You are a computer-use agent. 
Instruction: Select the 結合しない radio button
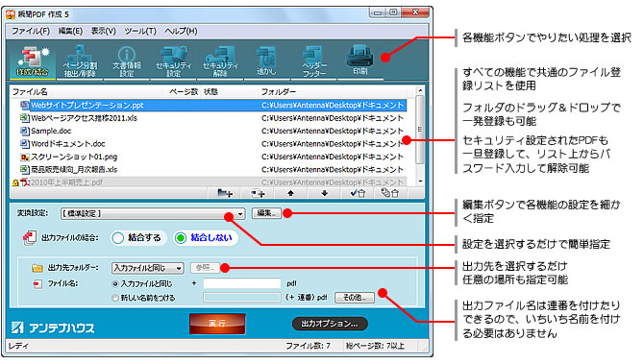(181, 238)
